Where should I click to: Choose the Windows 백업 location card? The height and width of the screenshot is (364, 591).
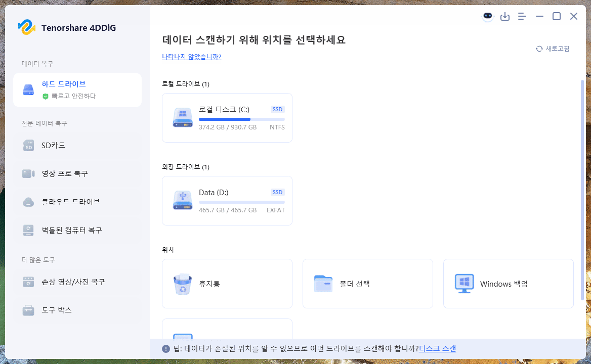(508, 284)
